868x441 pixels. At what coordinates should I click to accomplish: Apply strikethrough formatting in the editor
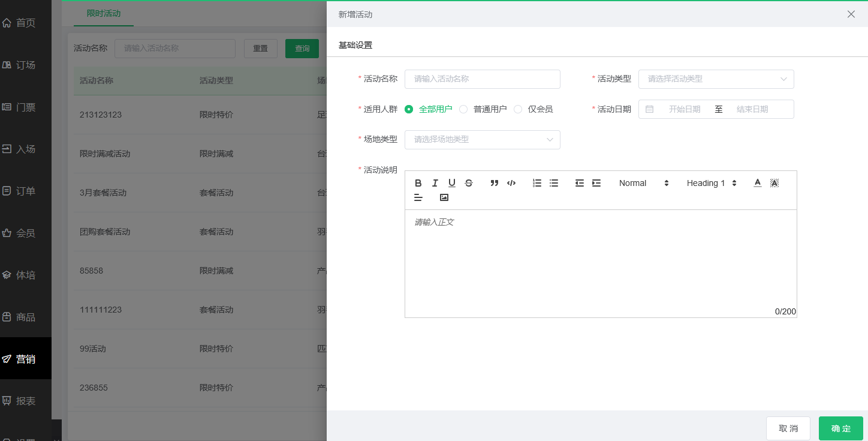(x=468, y=183)
